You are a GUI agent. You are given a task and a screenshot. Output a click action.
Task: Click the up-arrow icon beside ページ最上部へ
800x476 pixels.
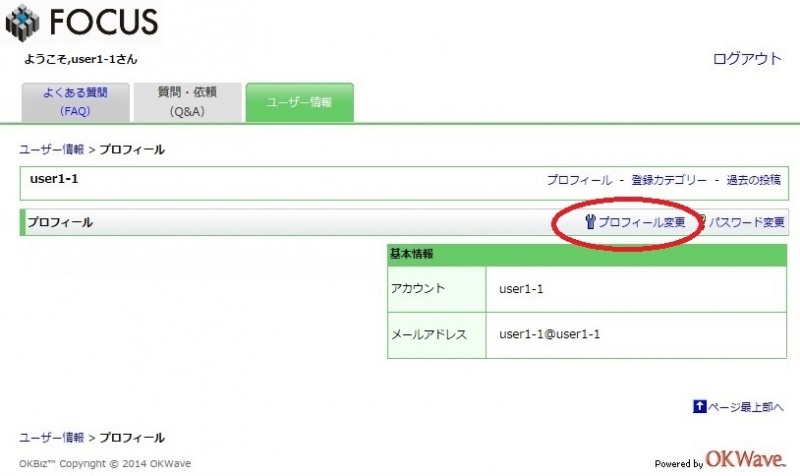[x=699, y=406]
